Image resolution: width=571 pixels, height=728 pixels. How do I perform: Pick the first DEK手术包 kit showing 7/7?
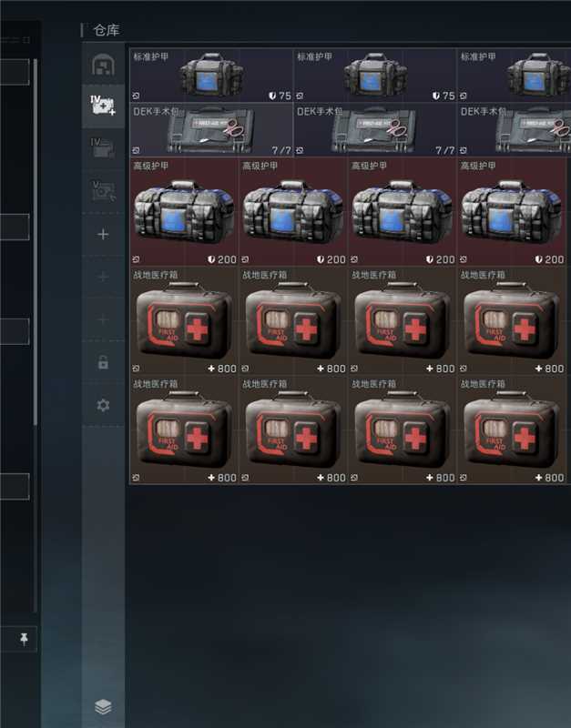tap(211, 129)
